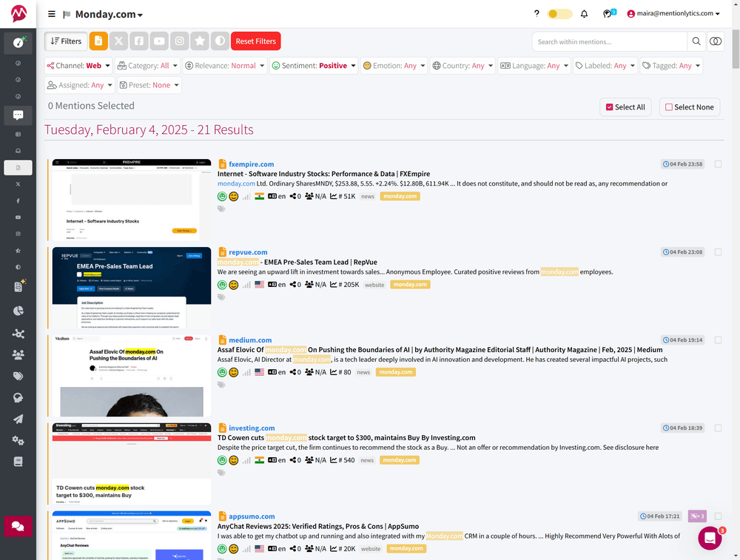The image size is (740, 560).
Task: Open the medium.com source link
Action: tap(250, 340)
